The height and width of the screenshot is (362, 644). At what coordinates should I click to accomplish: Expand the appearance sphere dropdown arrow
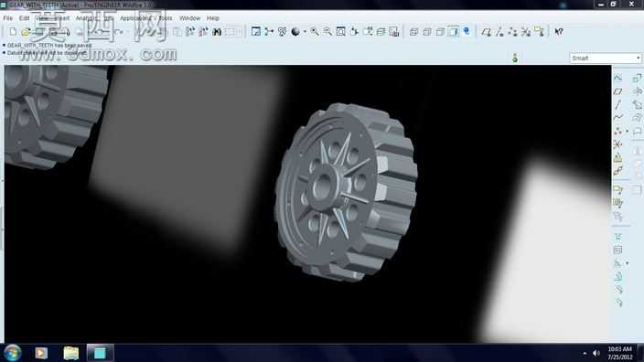(305, 32)
